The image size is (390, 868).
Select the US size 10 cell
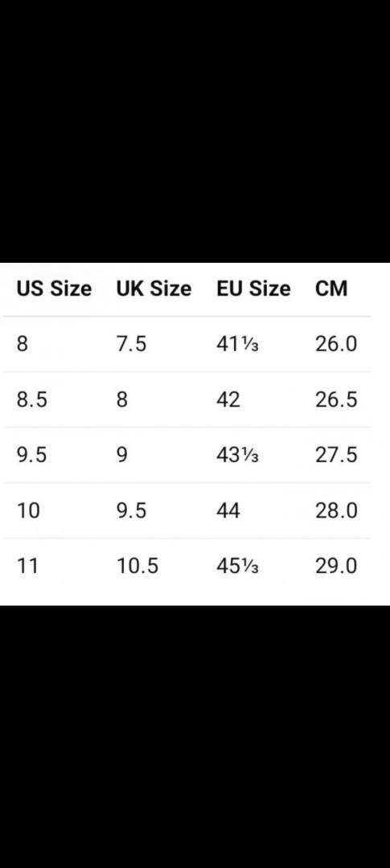point(28,510)
